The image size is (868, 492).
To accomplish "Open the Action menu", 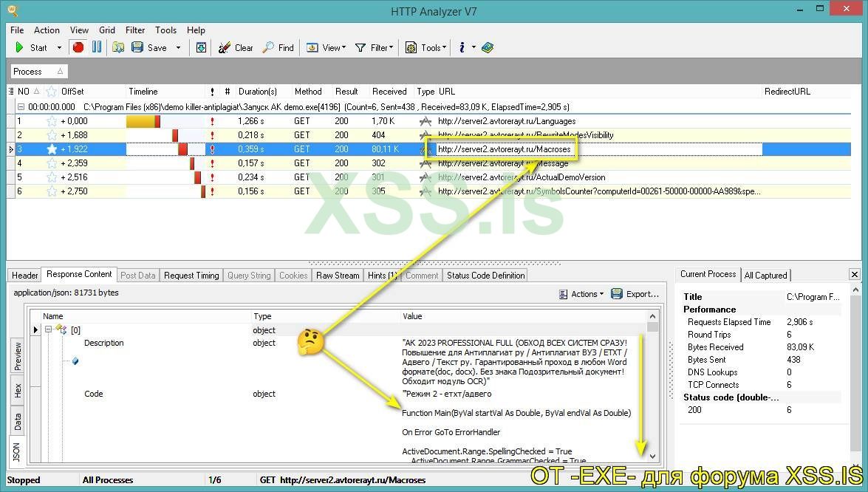I will point(47,30).
